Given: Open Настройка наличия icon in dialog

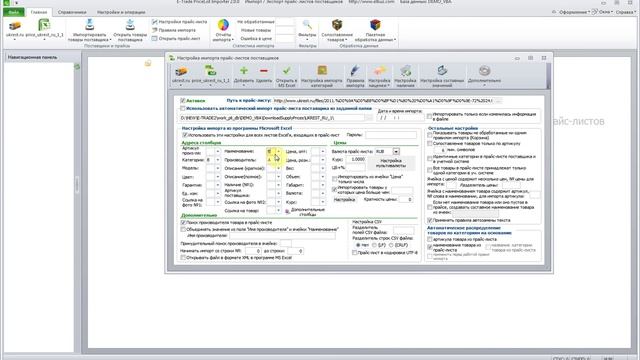Looking at the screenshot, I should pyautogui.click(x=405, y=71).
